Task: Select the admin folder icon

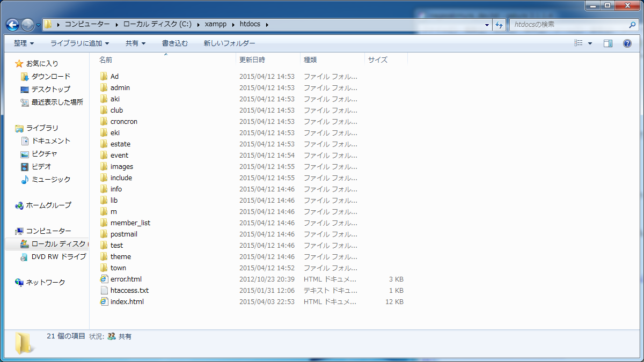Action: pyautogui.click(x=104, y=88)
